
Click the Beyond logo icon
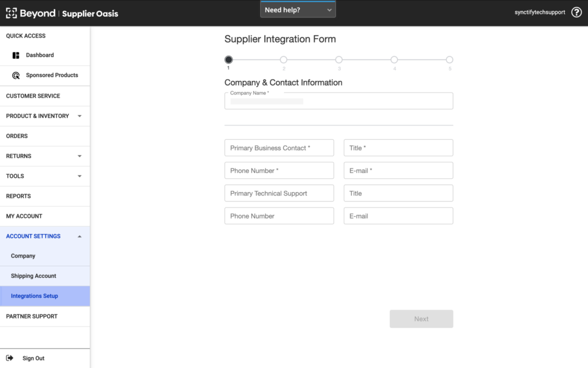[11, 13]
